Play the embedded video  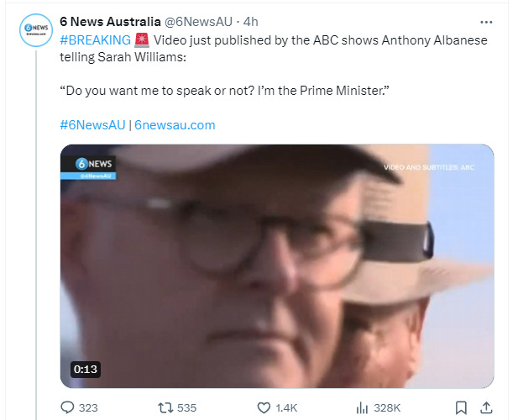click(x=277, y=266)
